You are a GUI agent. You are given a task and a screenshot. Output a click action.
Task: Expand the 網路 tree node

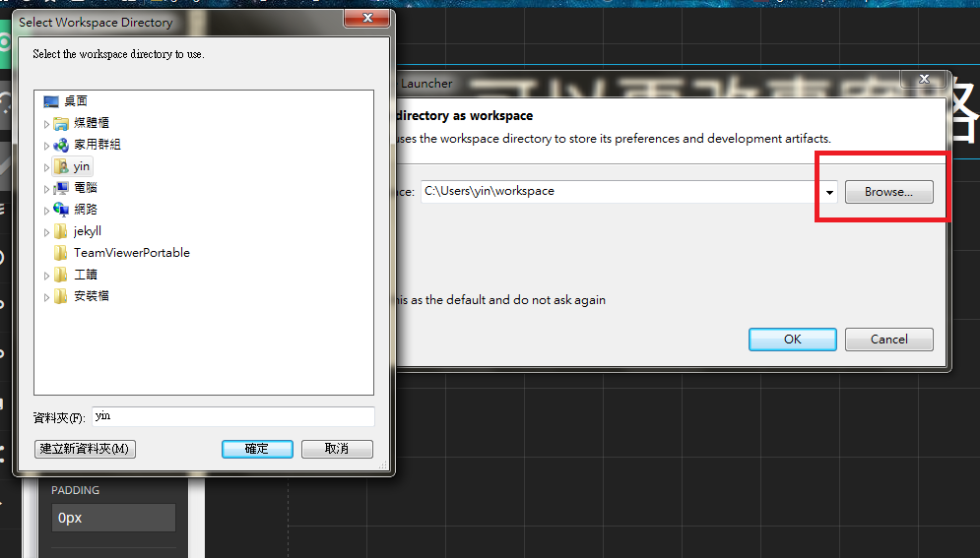tap(46, 211)
